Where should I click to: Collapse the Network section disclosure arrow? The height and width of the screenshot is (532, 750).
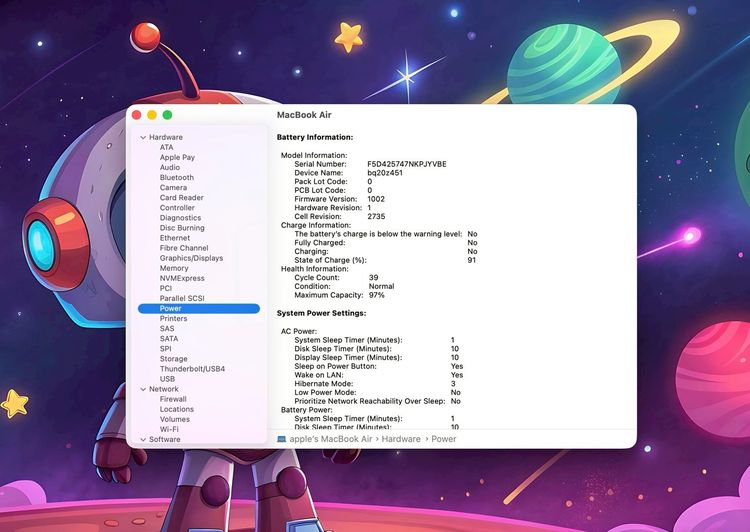pos(143,389)
